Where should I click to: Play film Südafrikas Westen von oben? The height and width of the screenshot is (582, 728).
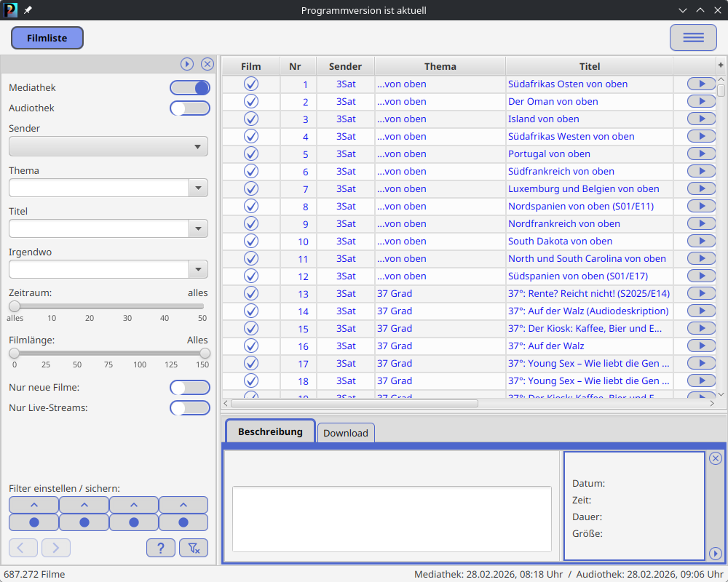(701, 137)
